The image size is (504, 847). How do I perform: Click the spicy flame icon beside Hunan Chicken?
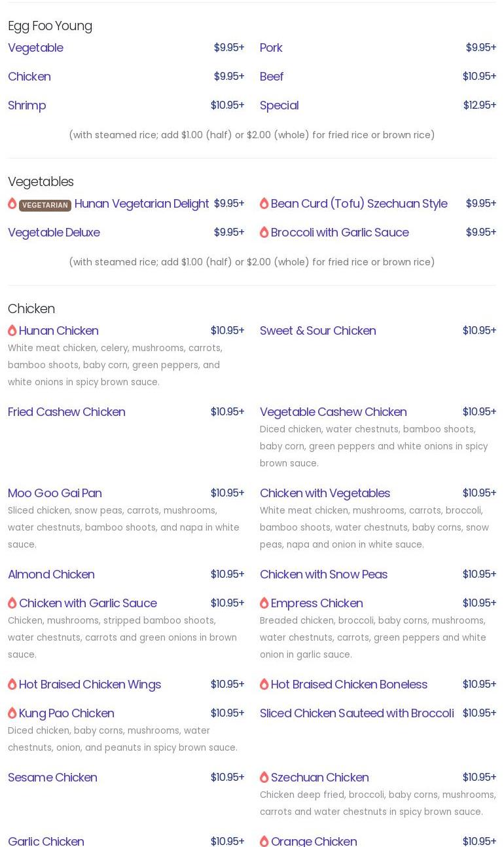point(12,331)
